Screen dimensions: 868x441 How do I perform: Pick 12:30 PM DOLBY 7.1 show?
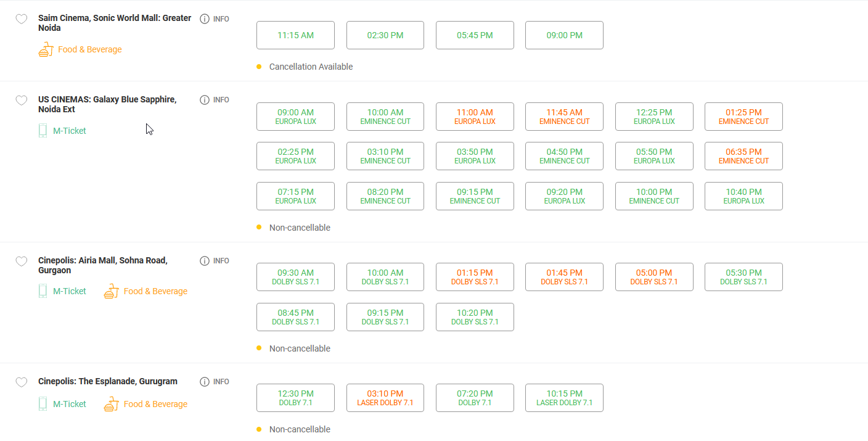coord(295,398)
